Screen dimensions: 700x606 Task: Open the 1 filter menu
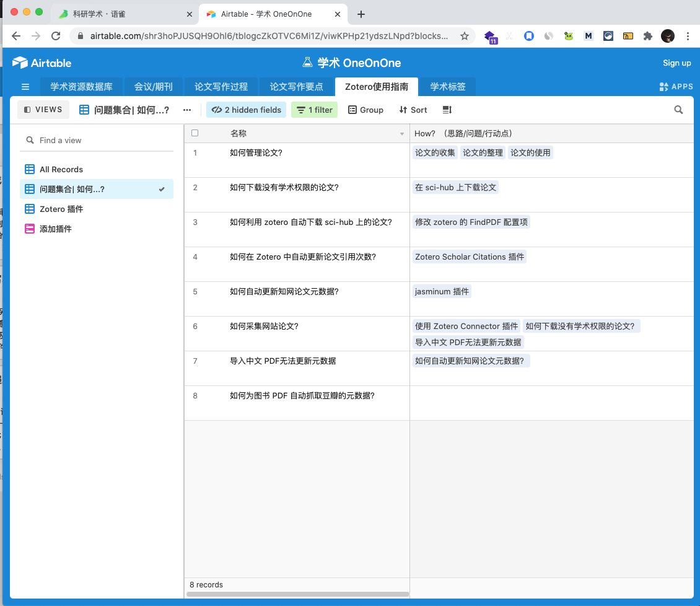tap(314, 110)
